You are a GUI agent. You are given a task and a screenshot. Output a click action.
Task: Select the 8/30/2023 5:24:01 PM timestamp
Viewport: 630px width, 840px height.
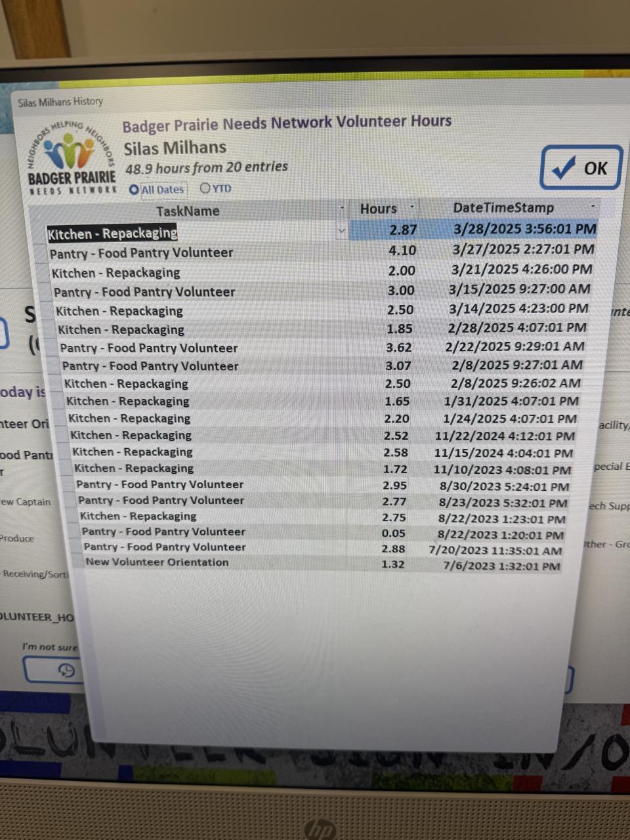coord(504,487)
